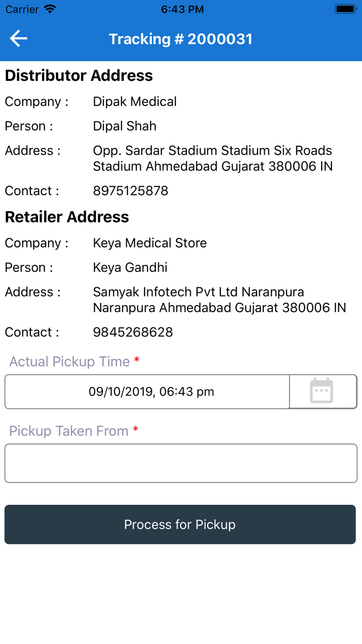Tap the 6:43 PM status bar clock
This screenshot has width=362, height=644.
click(182, 9)
